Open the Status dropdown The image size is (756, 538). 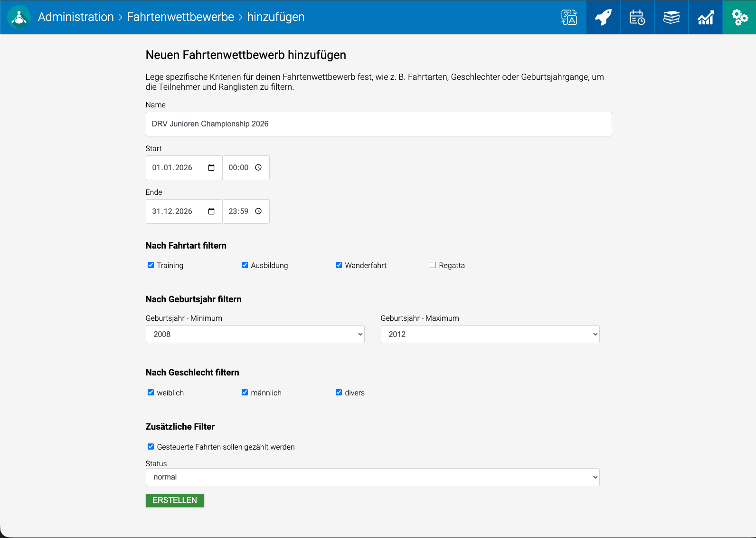372,477
